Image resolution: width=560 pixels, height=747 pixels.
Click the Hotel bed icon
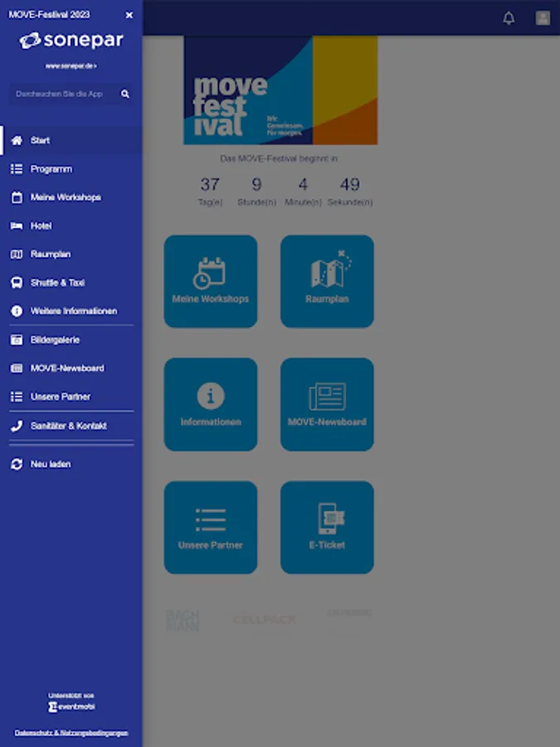(x=17, y=226)
